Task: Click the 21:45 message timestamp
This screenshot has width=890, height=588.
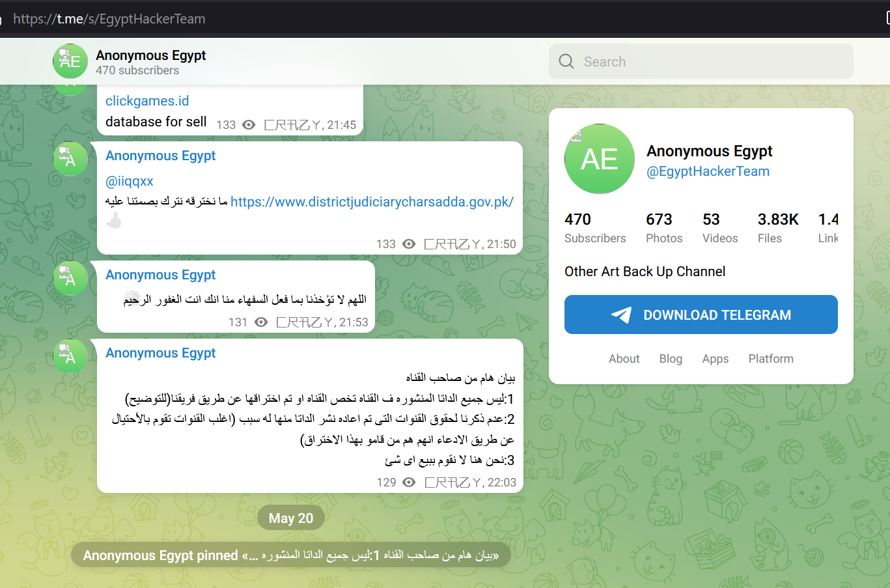Action: click(342, 125)
